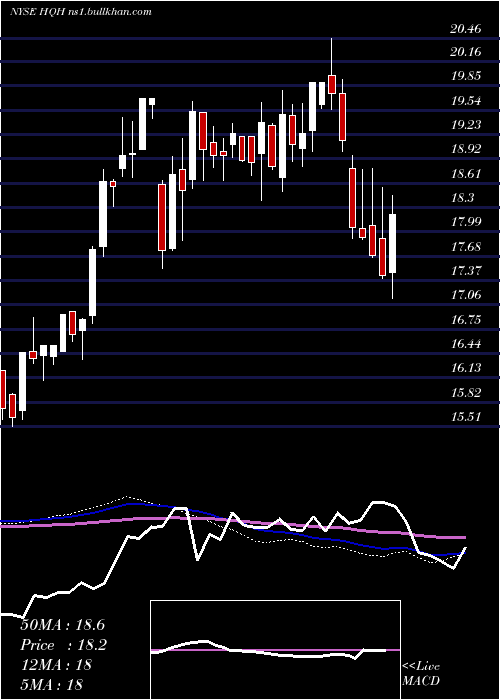Click the 19.23 price axis label
The height and width of the screenshot is (700, 500).
466,124
